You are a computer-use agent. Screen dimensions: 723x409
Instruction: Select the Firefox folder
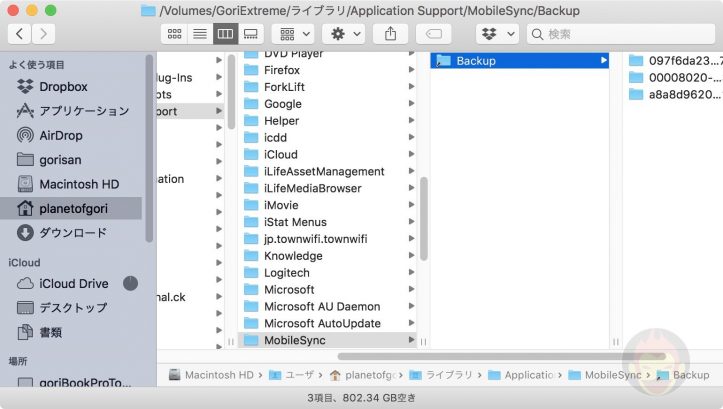326,70
